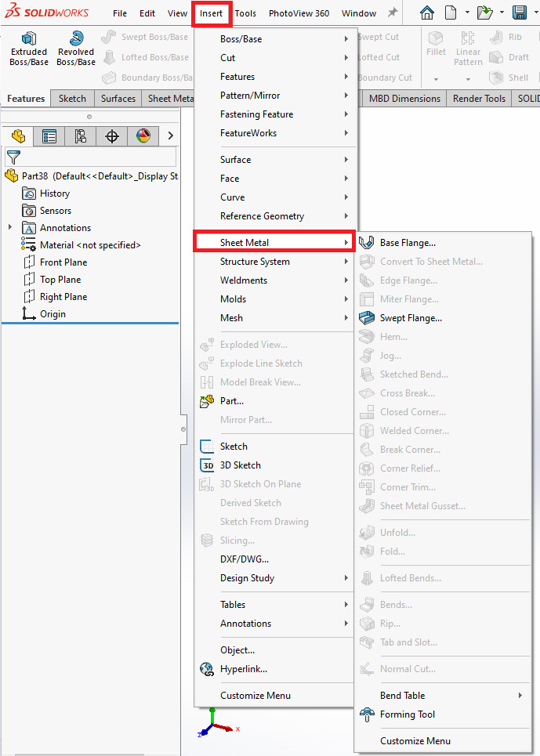Open the Structure System submenu entry
The height and width of the screenshot is (756, 540).
tap(275, 262)
